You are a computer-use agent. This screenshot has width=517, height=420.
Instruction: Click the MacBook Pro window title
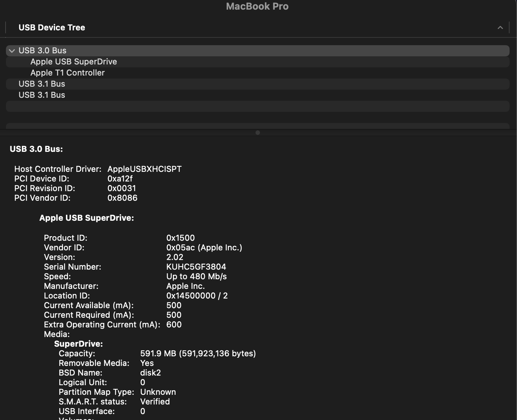(257, 6)
